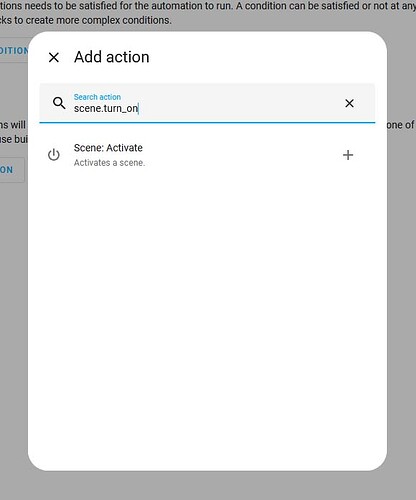
Task: Click the blue underline of search box
Action: click(207, 122)
